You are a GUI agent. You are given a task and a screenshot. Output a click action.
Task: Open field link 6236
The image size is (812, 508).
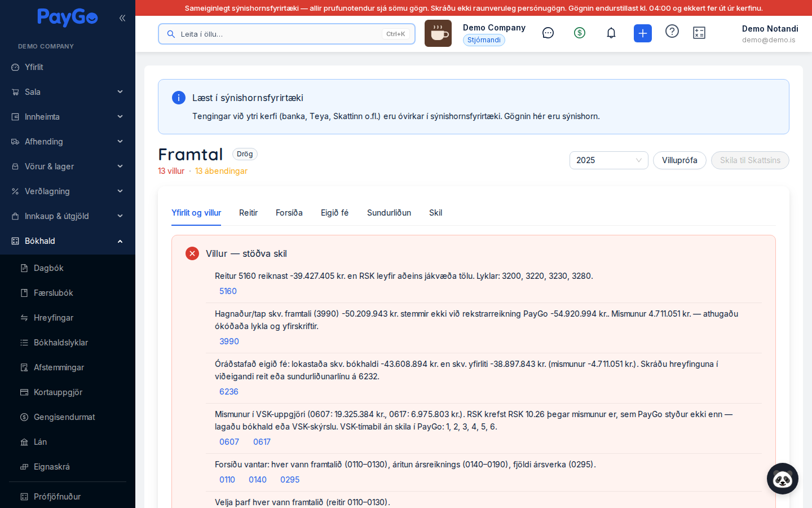pyautogui.click(x=229, y=392)
